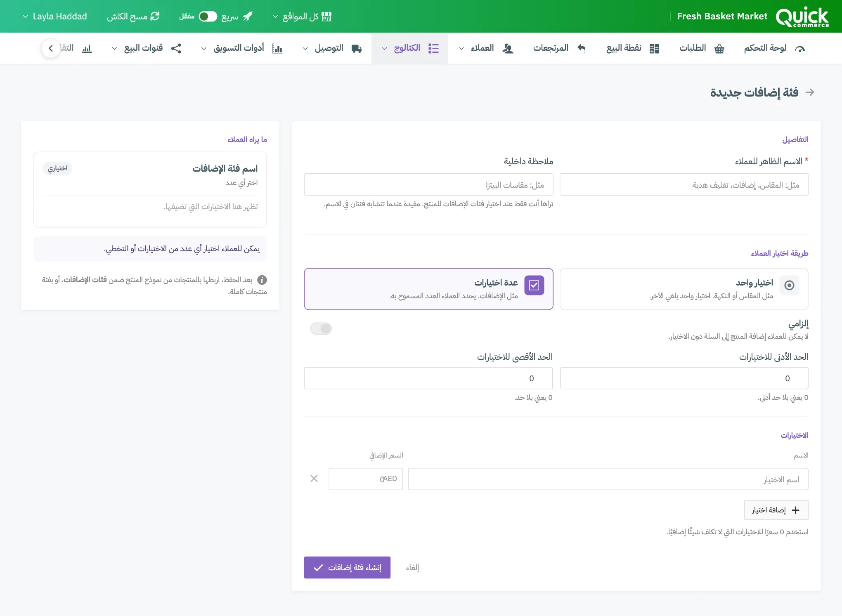
Task: Click the catalog list icon
Action: click(433, 49)
